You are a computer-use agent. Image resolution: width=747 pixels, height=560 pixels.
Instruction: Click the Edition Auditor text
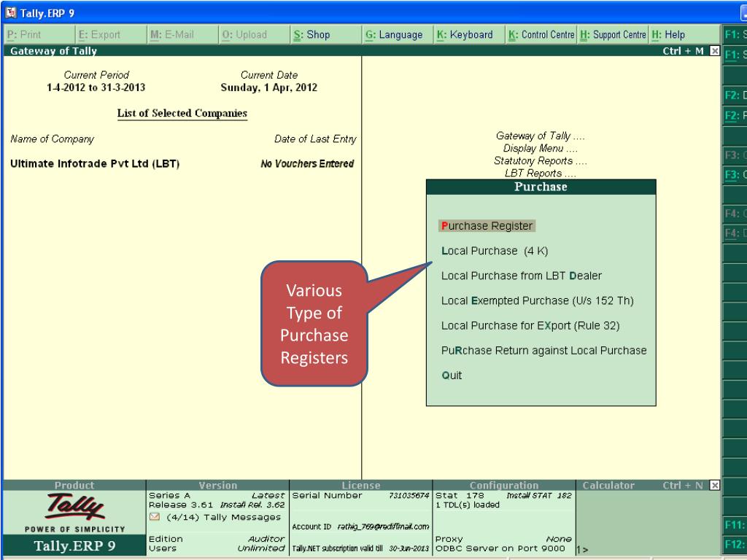pyautogui.click(x=217, y=539)
